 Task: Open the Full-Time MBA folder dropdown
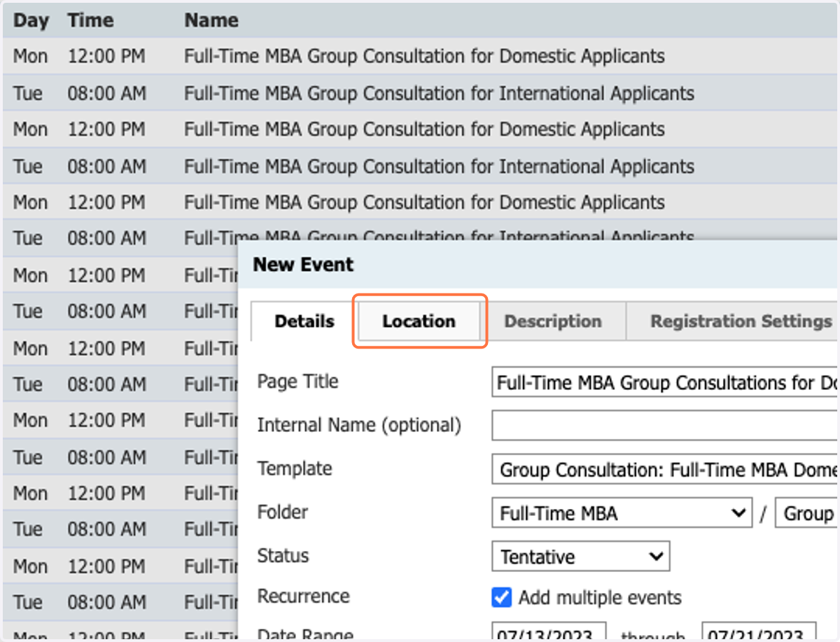click(622, 513)
